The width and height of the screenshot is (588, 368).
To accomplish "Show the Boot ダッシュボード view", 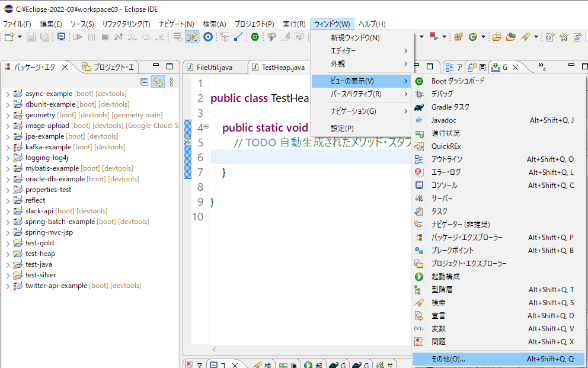I will click(498, 81).
